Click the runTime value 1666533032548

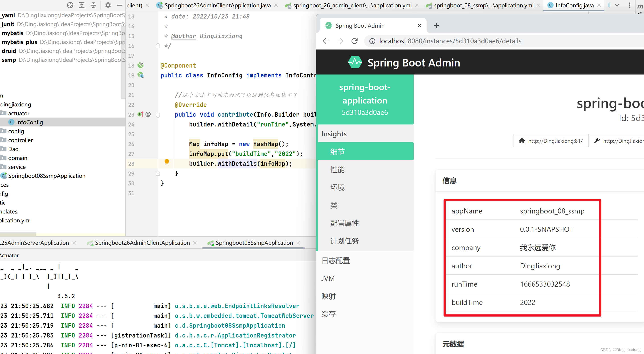point(545,284)
